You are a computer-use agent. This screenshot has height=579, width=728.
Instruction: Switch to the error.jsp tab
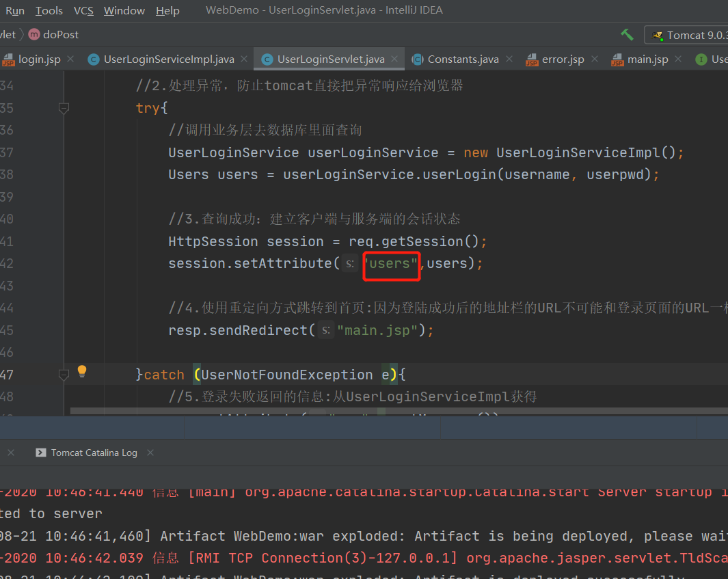pos(563,59)
